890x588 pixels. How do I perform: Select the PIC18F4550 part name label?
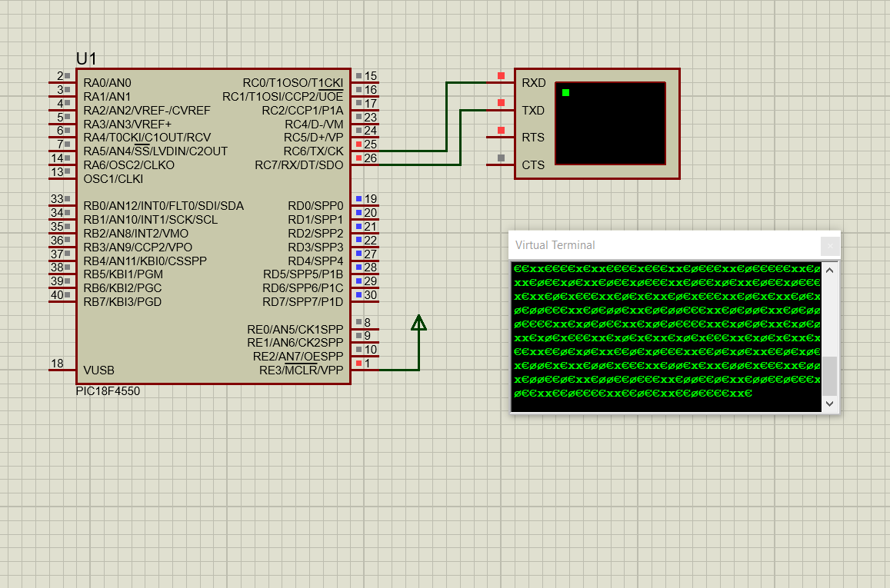[x=108, y=391]
